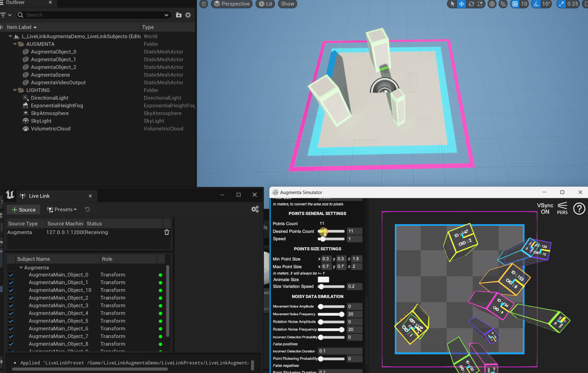Activate the Select mode arrow tool in viewport

click(453, 4)
